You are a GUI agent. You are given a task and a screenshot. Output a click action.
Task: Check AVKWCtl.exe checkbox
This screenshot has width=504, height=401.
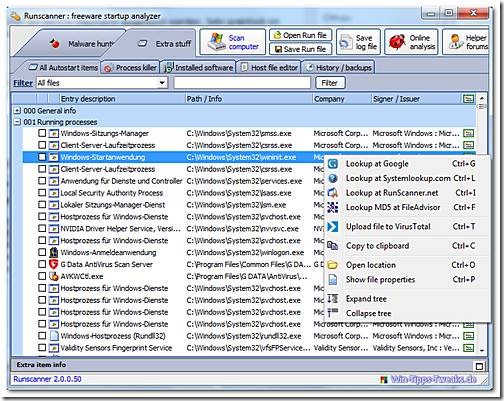click(42, 276)
